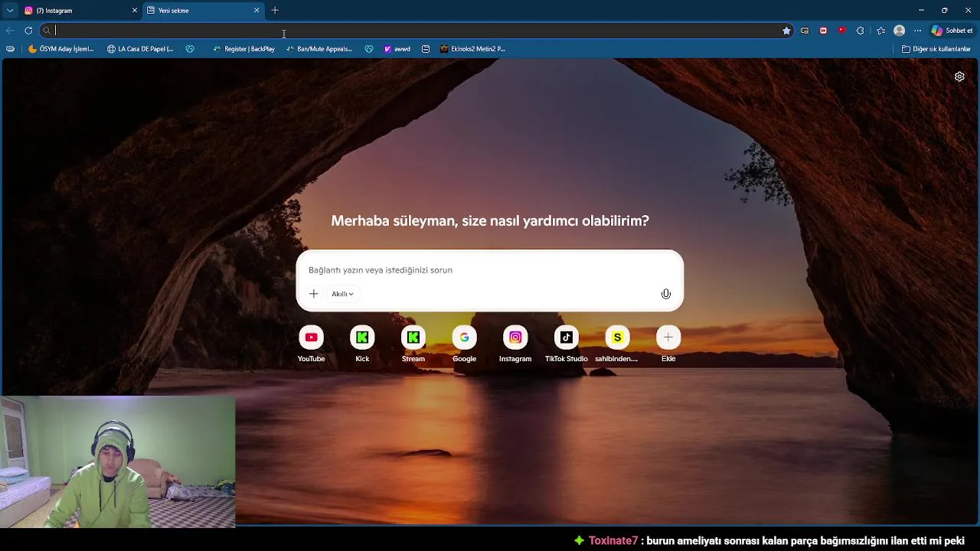Click the Bağlantı yazın search input

[490, 270]
